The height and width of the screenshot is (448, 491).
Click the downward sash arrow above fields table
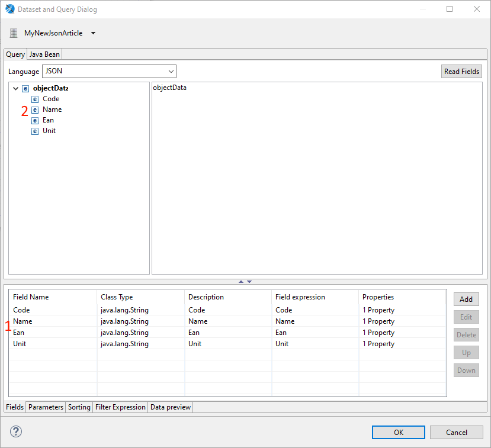(x=249, y=282)
